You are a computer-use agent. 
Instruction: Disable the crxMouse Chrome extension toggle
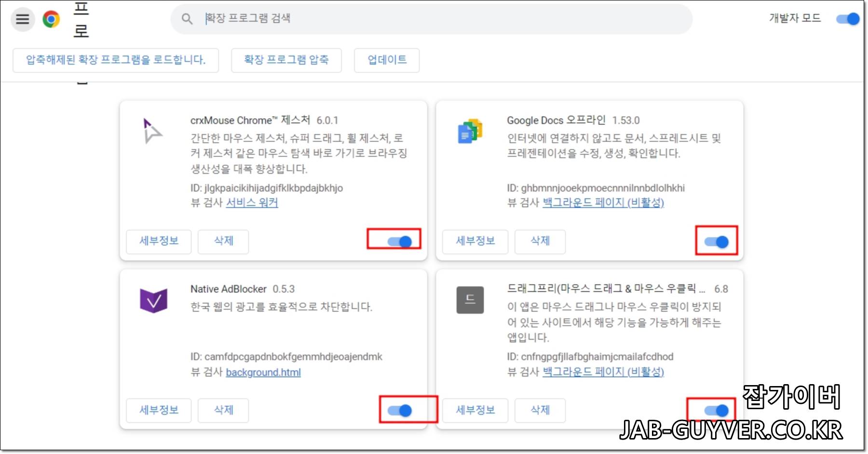tap(400, 241)
